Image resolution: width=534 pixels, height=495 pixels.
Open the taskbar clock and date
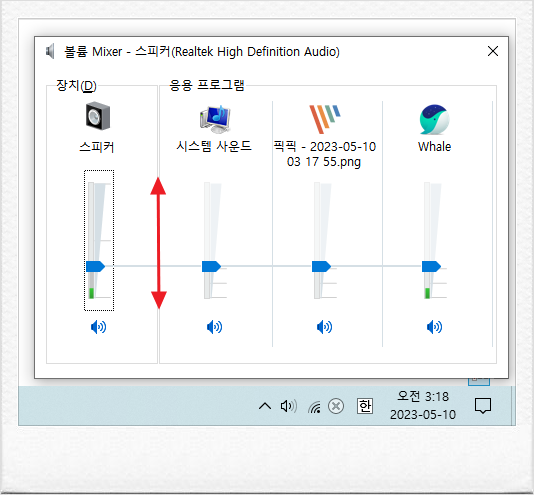[x=423, y=405]
